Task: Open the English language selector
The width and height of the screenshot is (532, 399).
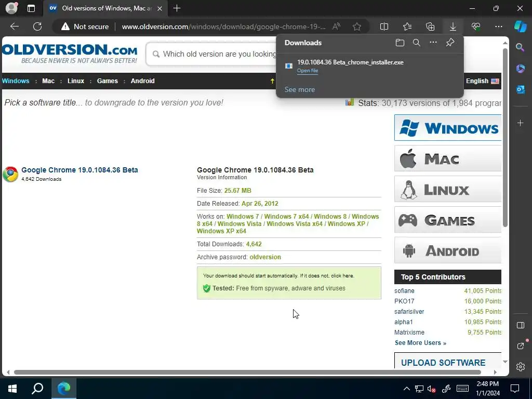Action: point(482,81)
